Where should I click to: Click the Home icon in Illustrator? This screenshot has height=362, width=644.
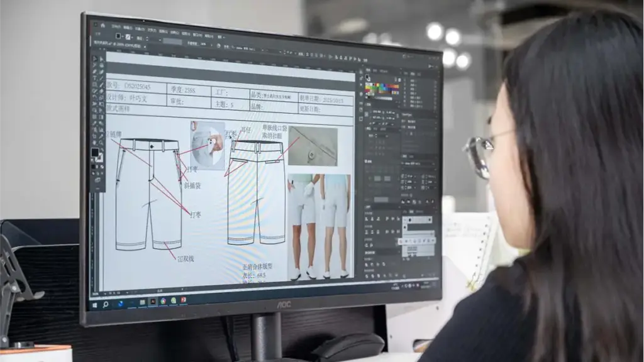103,25
